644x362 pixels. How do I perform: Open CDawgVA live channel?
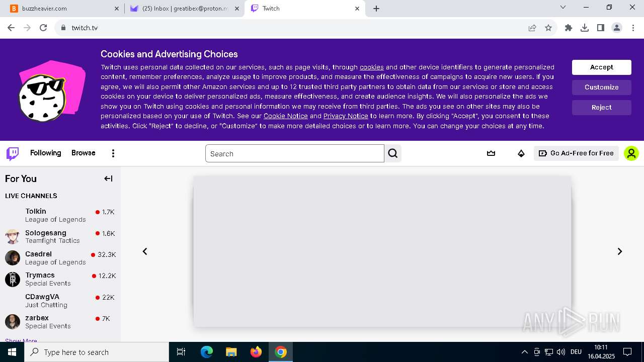(60, 301)
